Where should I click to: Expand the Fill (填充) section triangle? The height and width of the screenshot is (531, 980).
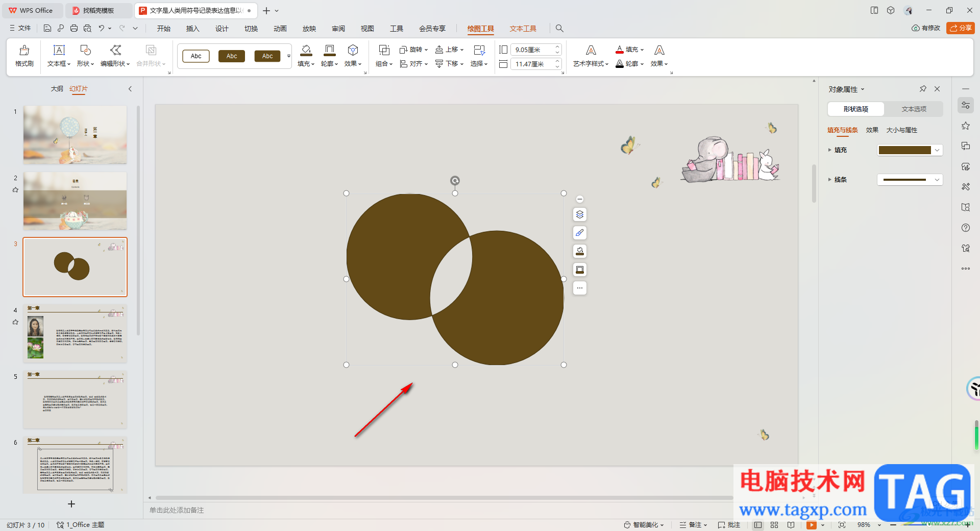pos(829,150)
